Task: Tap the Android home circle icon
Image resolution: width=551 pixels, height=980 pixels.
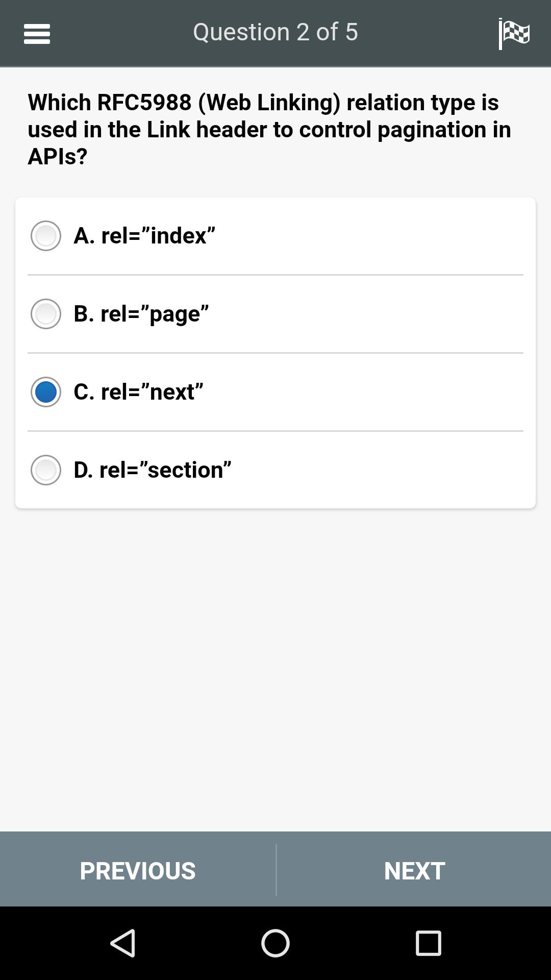Action: coord(275,943)
